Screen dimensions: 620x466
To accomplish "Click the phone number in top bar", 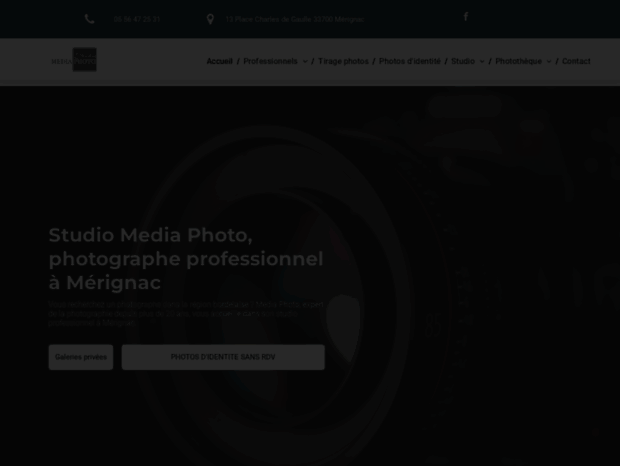I will coord(137,19).
